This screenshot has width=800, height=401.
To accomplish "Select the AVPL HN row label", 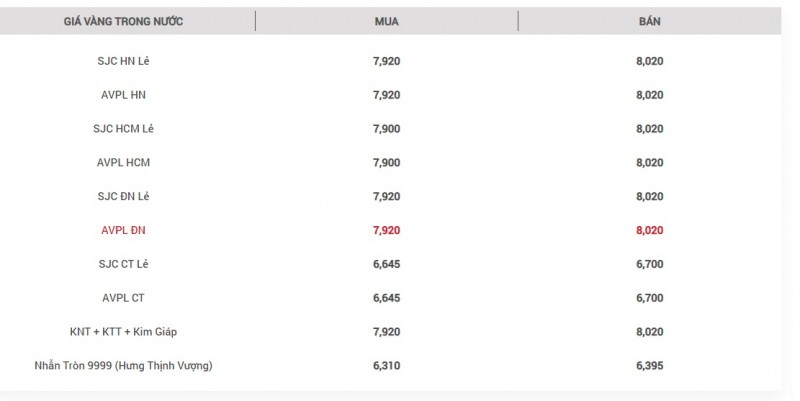I will click(x=124, y=95).
